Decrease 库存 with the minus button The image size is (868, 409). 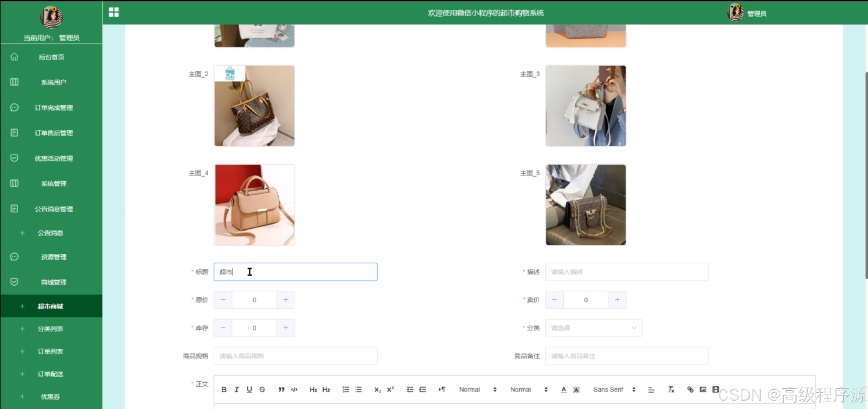tap(223, 328)
